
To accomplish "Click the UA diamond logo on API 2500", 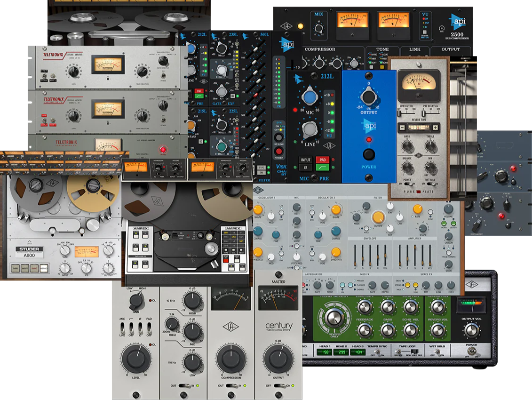I will (x=286, y=26).
